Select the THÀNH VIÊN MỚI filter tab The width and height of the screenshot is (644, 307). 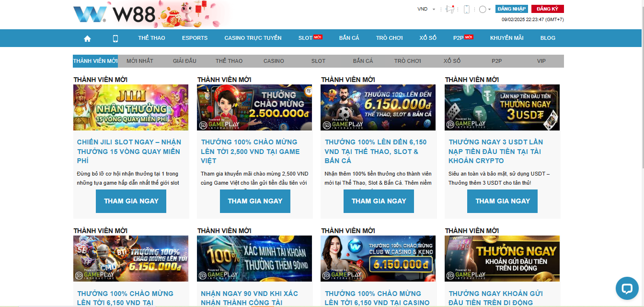click(95, 61)
